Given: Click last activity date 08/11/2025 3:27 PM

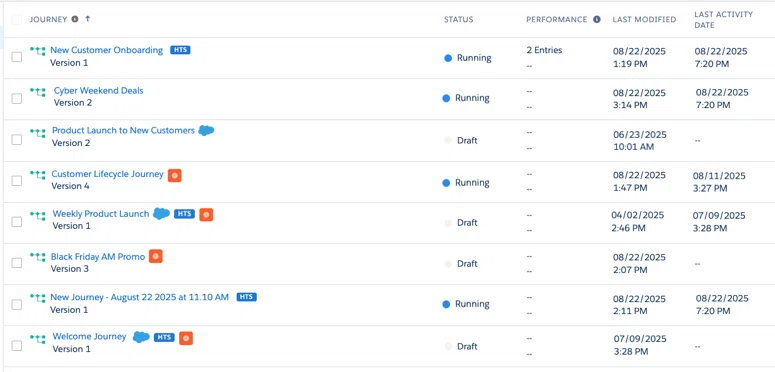Looking at the screenshot, I should (x=720, y=182).
